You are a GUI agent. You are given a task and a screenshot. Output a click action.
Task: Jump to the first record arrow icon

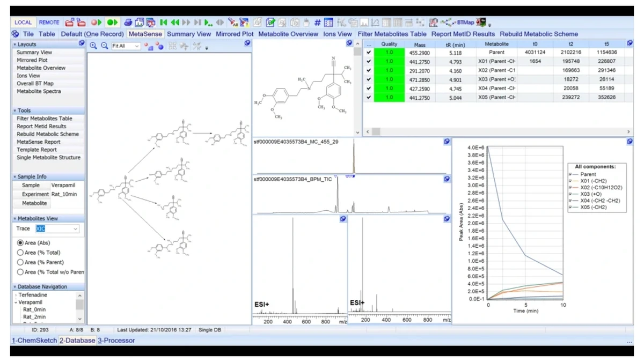[164, 23]
